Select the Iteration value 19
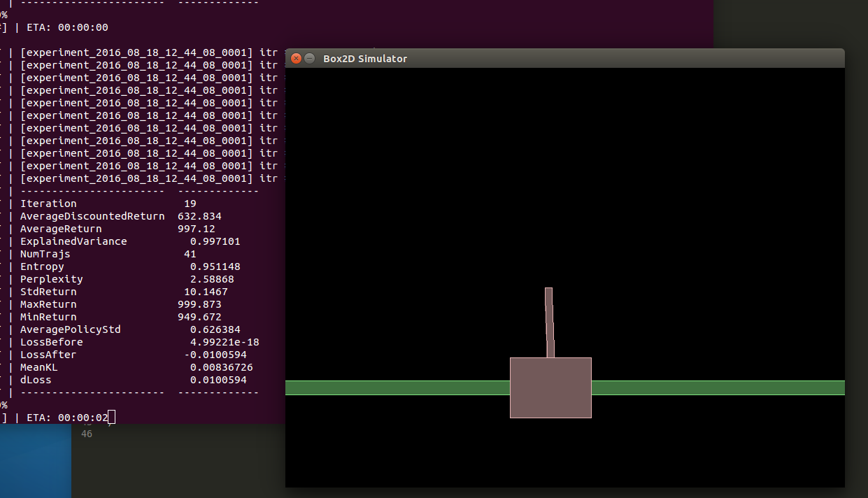The height and width of the screenshot is (498, 868). pyautogui.click(x=190, y=204)
